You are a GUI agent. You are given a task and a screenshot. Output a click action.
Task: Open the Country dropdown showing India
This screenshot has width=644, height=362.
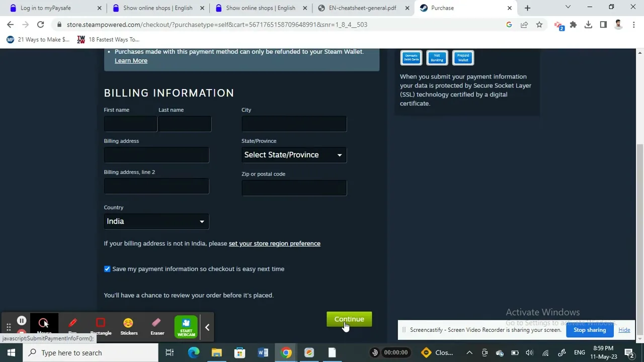(x=156, y=221)
